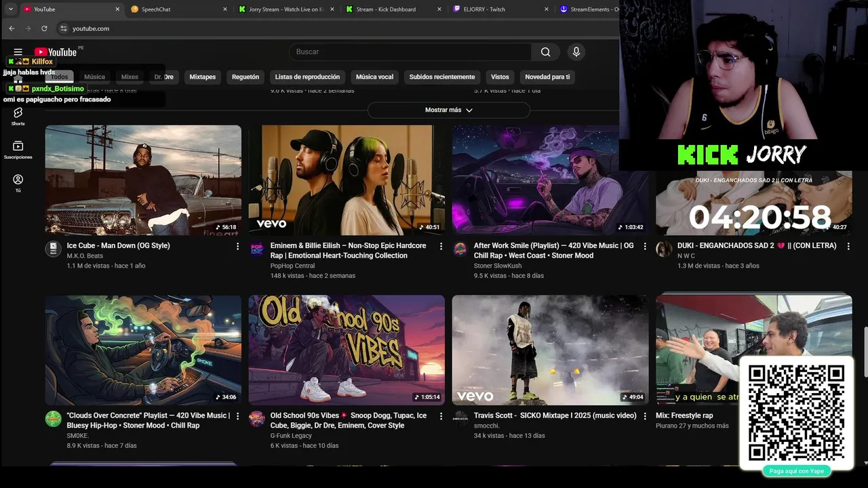
Task: Play the After Work Smile thumbnail
Action: coord(550,180)
